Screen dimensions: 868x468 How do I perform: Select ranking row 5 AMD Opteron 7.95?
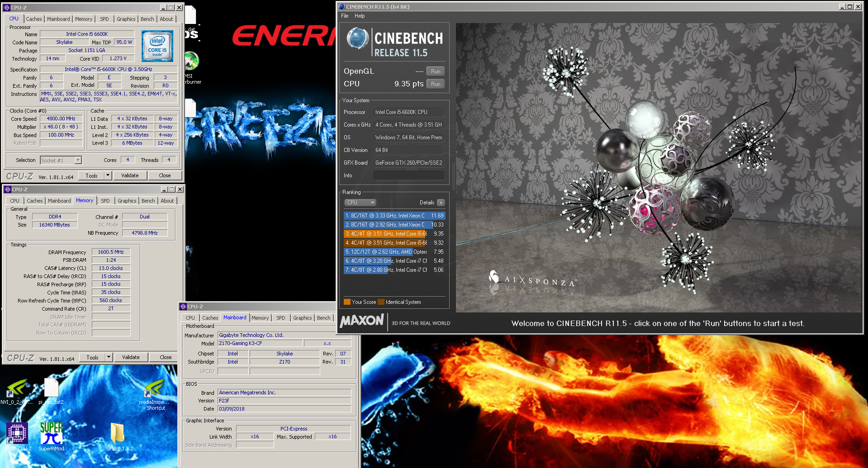394,252
